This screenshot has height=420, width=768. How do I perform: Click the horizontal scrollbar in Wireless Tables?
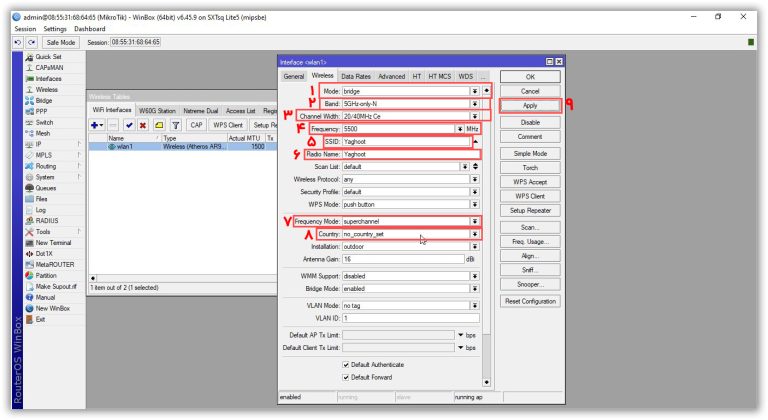click(x=180, y=278)
